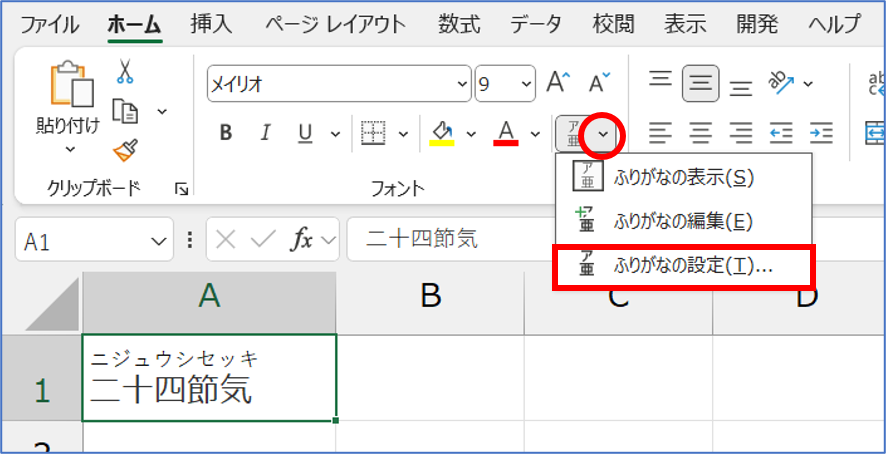Open the font size 9 dropdown

click(527, 84)
